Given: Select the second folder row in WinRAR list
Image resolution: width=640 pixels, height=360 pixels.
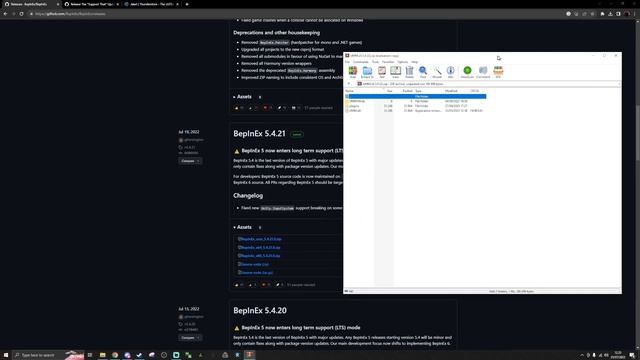Looking at the screenshot, I should (x=416, y=101).
